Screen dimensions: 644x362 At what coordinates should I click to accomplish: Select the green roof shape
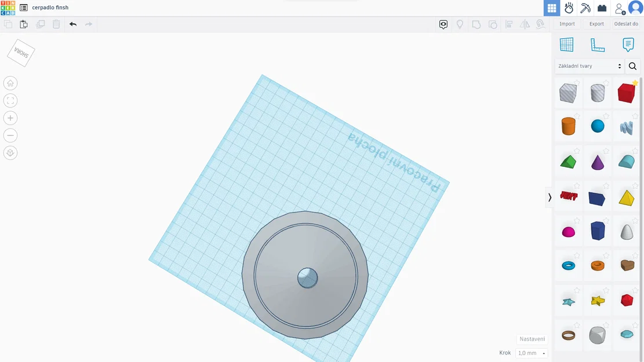(x=568, y=162)
